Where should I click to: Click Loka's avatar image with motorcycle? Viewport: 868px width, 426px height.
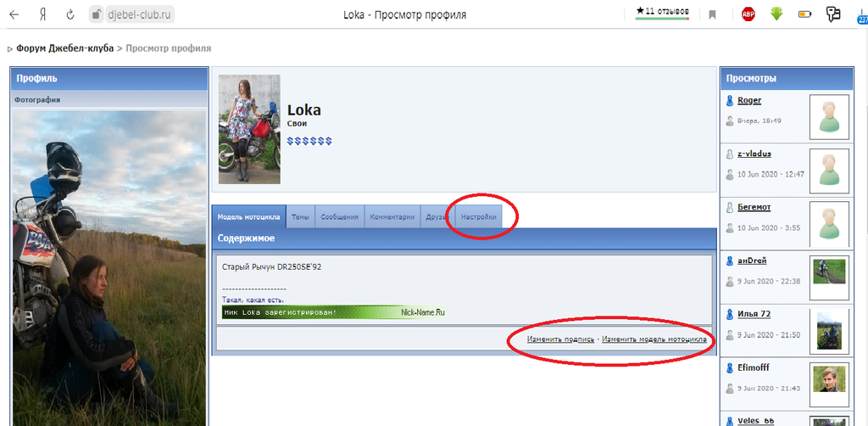[x=249, y=129]
